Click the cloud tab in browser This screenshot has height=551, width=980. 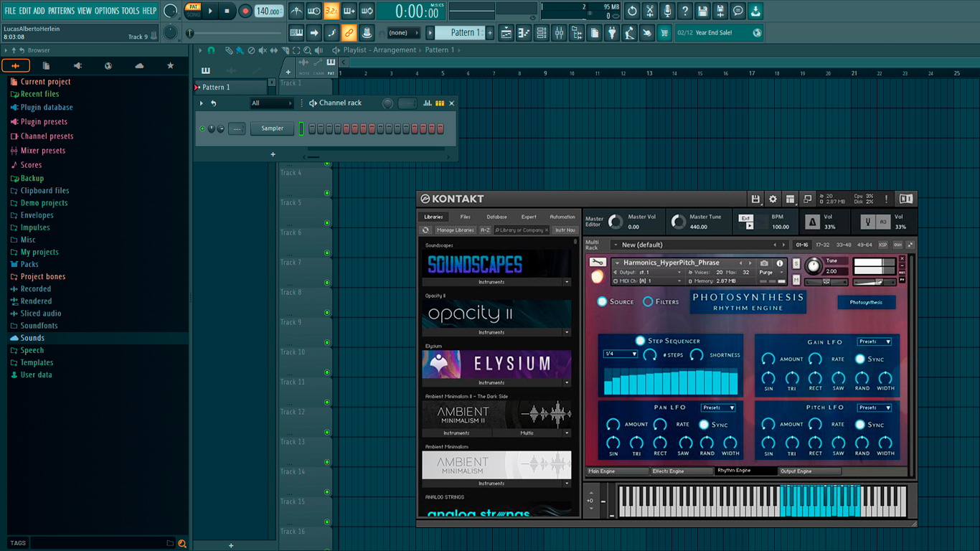(139, 66)
